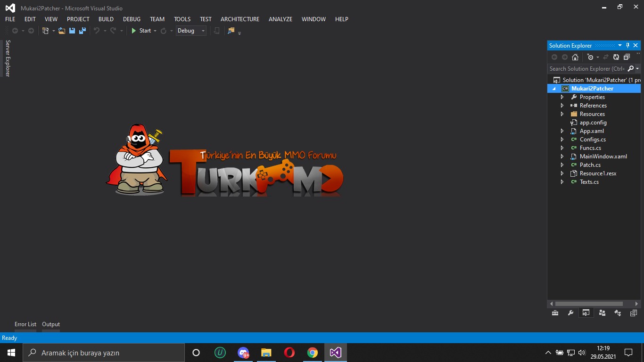Pin the Solution Explorer auto-hide pushpin
The height and width of the screenshot is (362, 644).
pyautogui.click(x=627, y=46)
